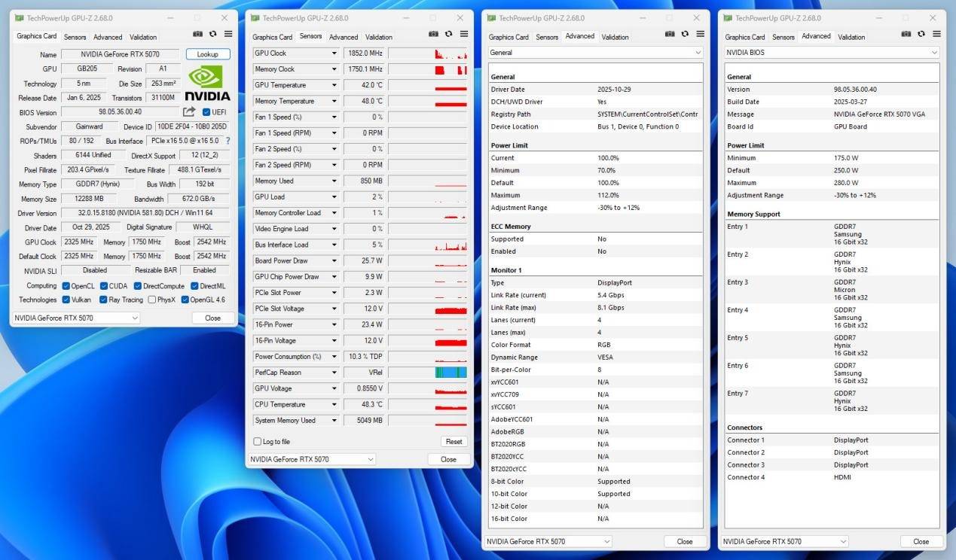Click the PerfCap Reason colored bar
Screen dimensions: 956x560
451,373
